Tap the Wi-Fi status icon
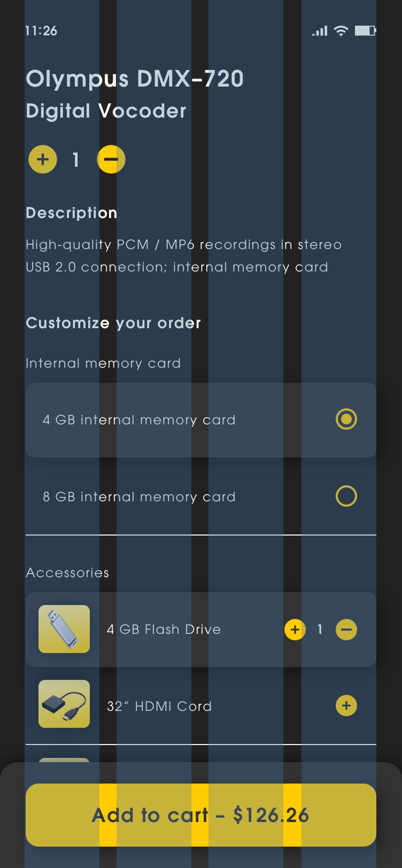The height and width of the screenshot is (868, 402). pyautogui.click(x=341, y=31)
